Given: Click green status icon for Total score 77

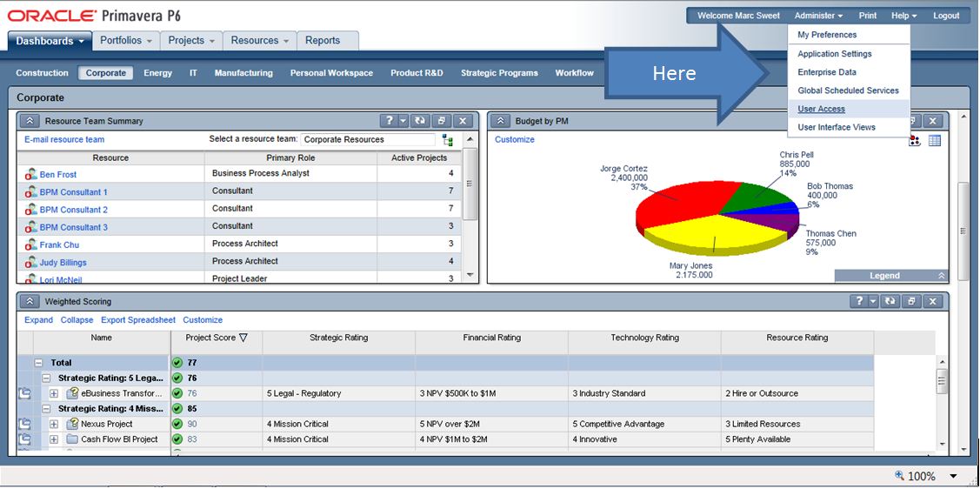Looking at the screenshot, I should (x=177, y=363).
